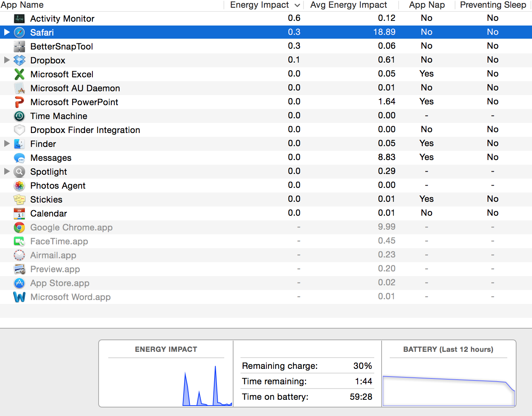The height and width of the screenshot is (416, 532).
Task: Select the FaceTime.app row name
Action: click(59, 241)
